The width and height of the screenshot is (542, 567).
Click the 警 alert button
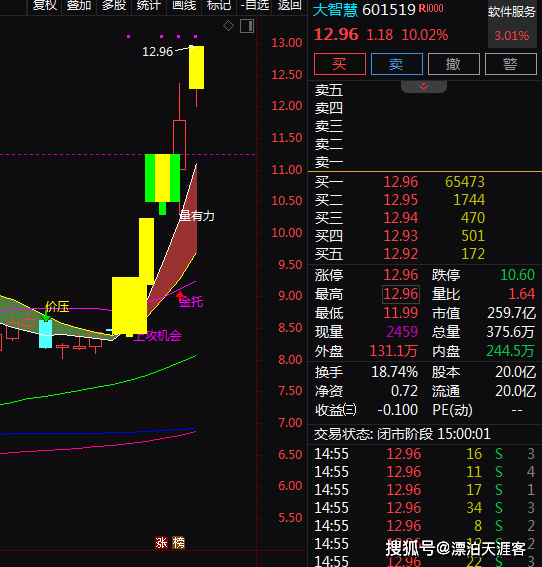pos(510,64)
